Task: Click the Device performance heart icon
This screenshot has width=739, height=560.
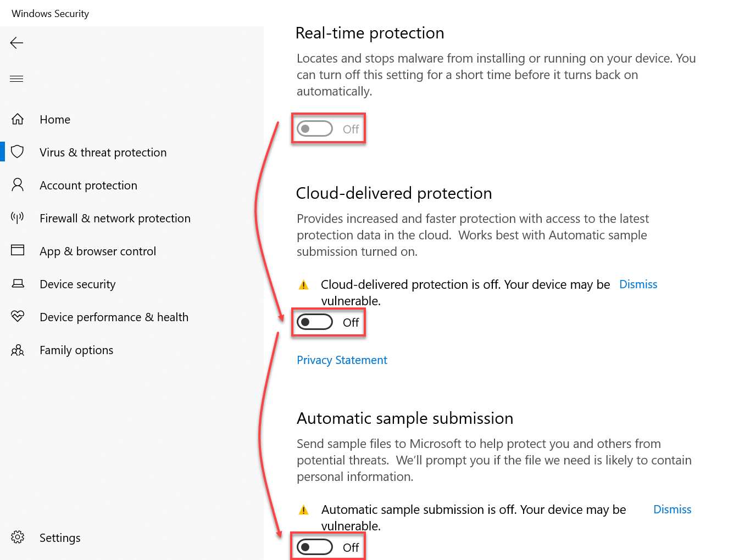Action: tap(18, 316)
